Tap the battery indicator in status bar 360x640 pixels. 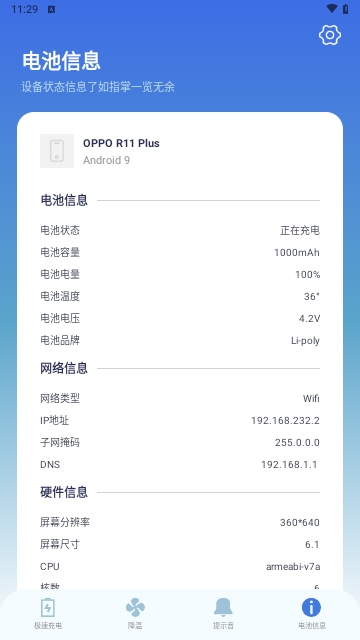346,9
